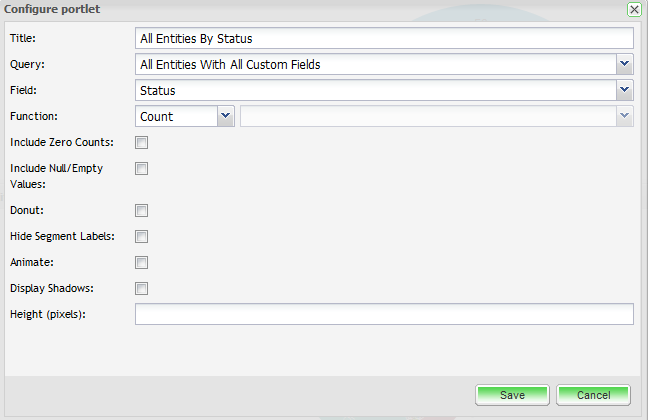
Task: Focus the Height (pixels) input field
Action: tap(384, 315)
